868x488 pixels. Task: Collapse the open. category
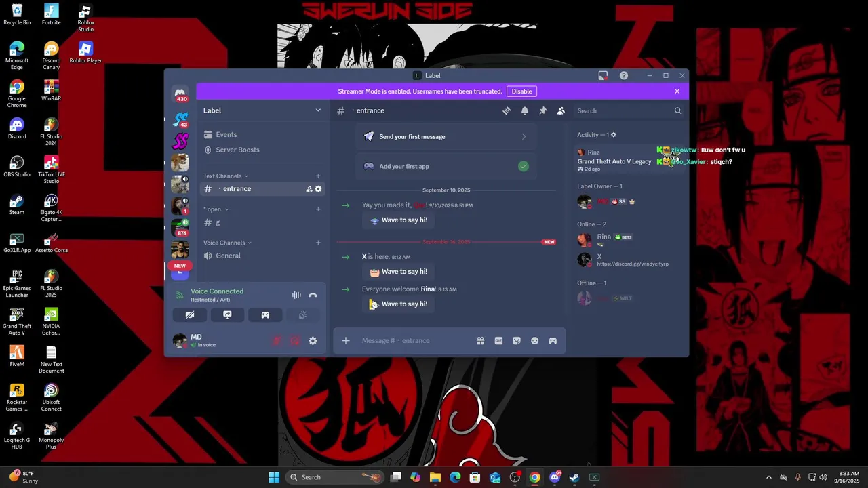point(216,209)
